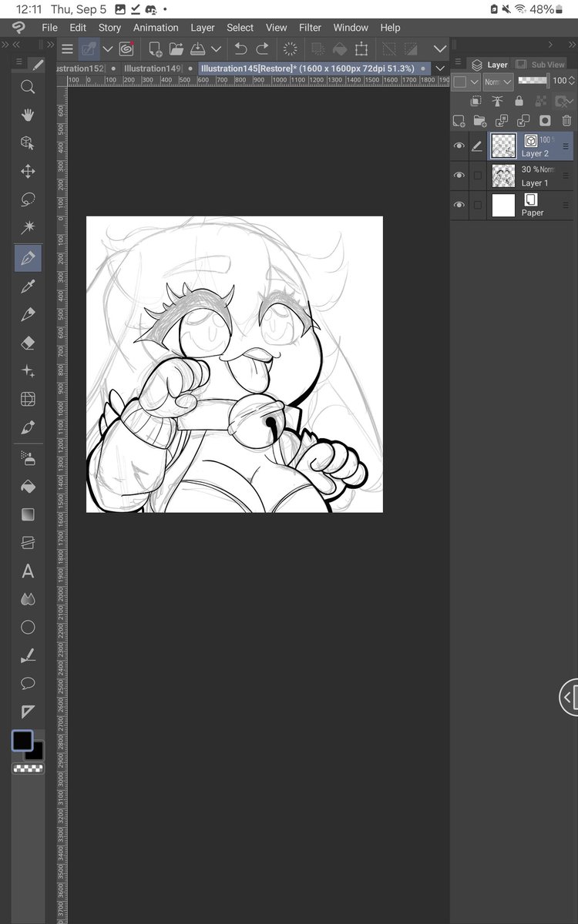This screenshot has width=578, height=924.
Task: Open the layer color dropdown
Action: click(466, 82)
